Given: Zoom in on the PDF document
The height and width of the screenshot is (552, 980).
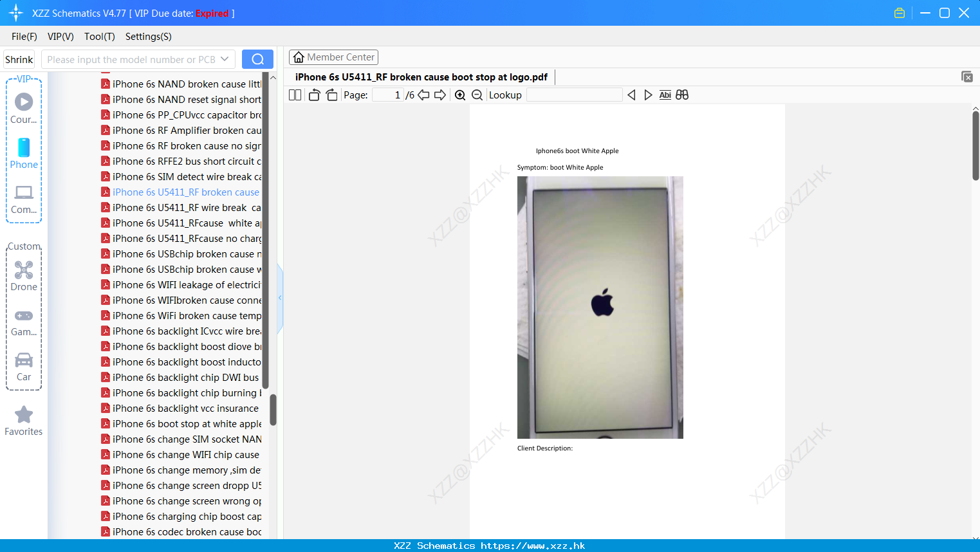Looking at the screenshot, I should [460, 95].
